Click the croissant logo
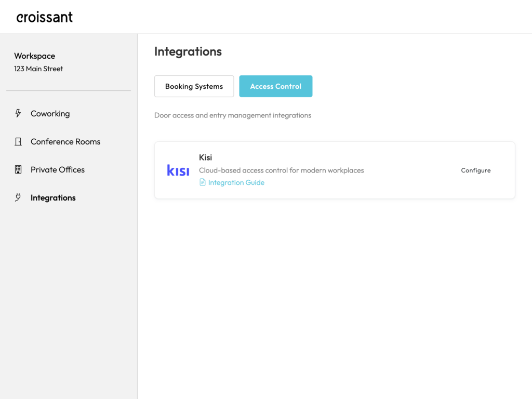Image resolution: width=532 pixels, height=399 pixels. (x=45, y=17)
